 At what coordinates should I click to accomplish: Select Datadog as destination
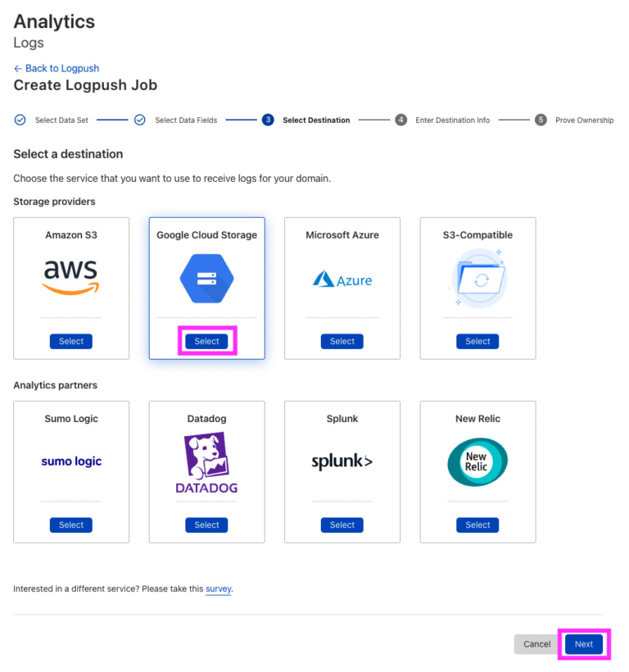(x=206, y=524)
